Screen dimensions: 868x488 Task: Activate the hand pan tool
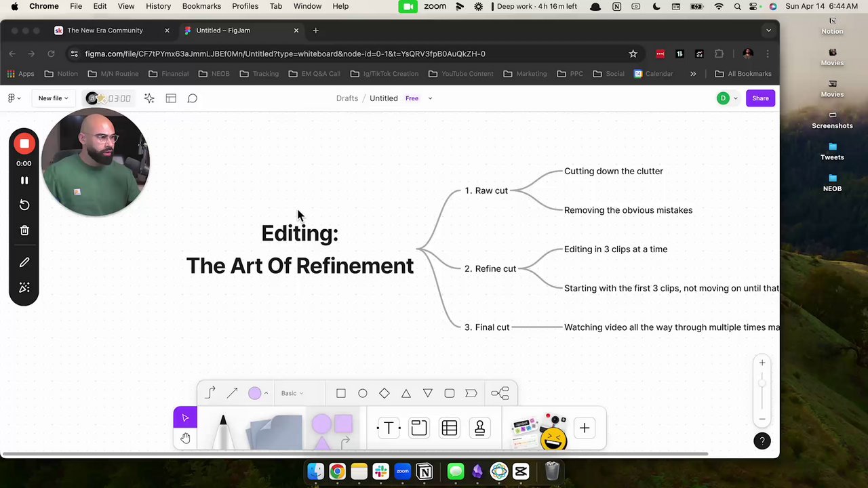[185, 439]
